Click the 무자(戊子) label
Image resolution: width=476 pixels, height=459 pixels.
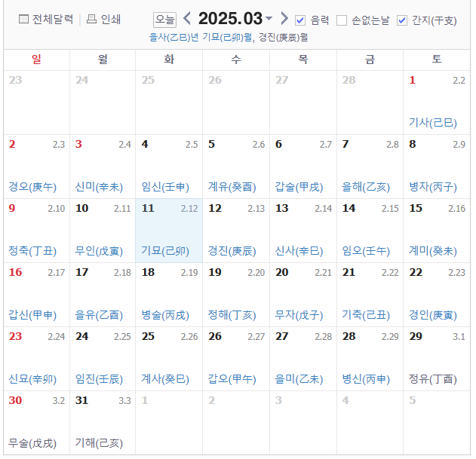click(x=299, y=315)
